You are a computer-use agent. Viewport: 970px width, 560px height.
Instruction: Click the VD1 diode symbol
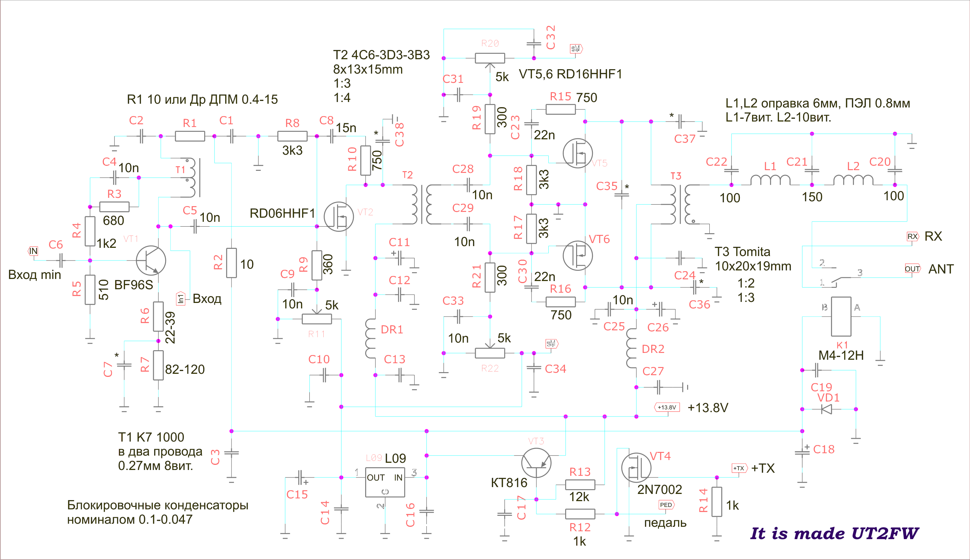[x=826, y=409]
